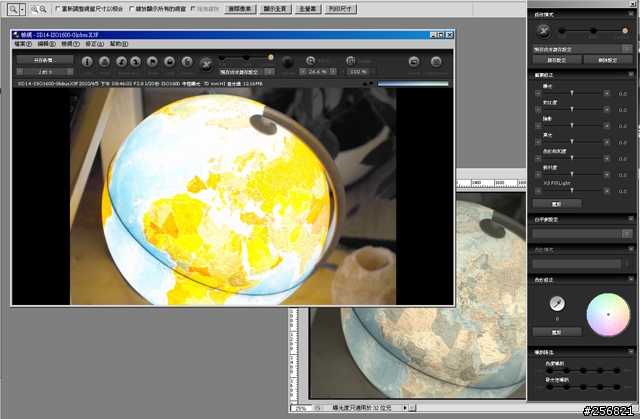Click the Photoshop zoom percentage field
This screenshot has width=640, height=419.
pos(301,408)
